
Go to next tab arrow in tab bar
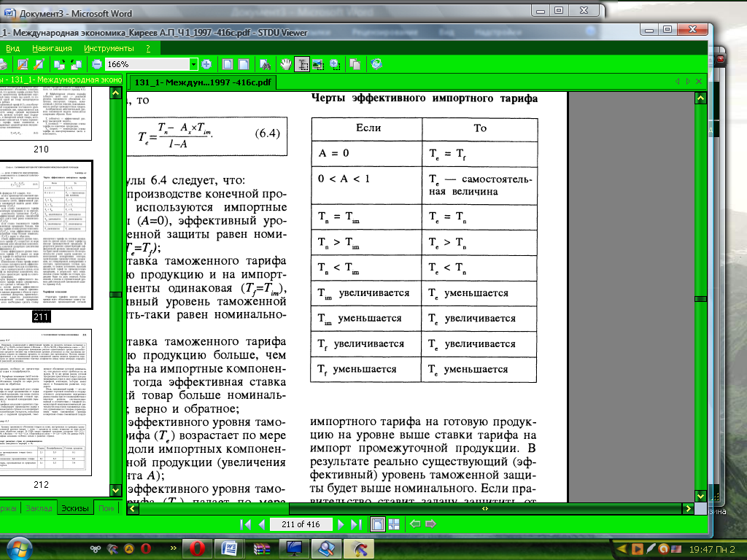point(688,82)
